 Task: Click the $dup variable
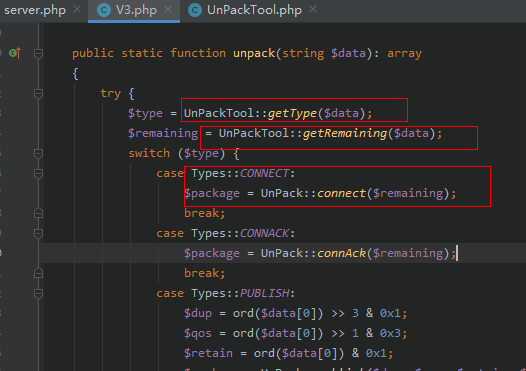(x=198, y=313)
